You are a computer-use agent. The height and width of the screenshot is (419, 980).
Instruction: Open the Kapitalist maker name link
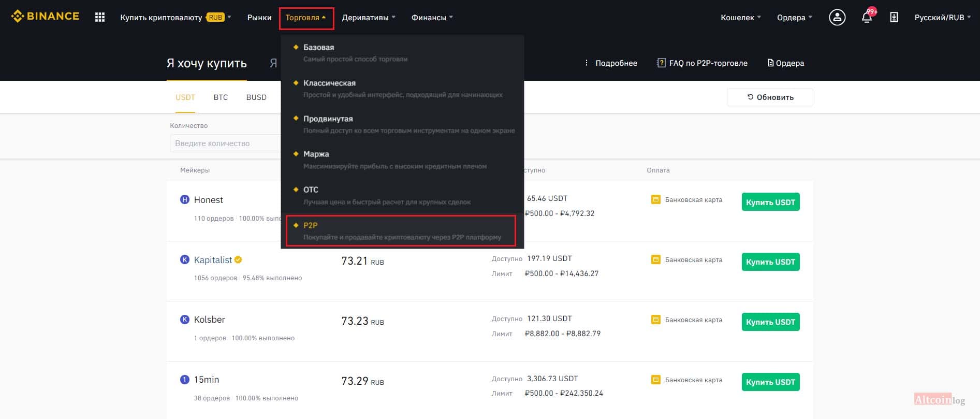tap(213, 259)
